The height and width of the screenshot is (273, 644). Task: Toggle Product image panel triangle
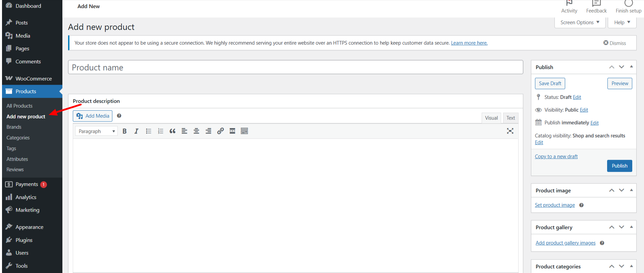[631, 190]
